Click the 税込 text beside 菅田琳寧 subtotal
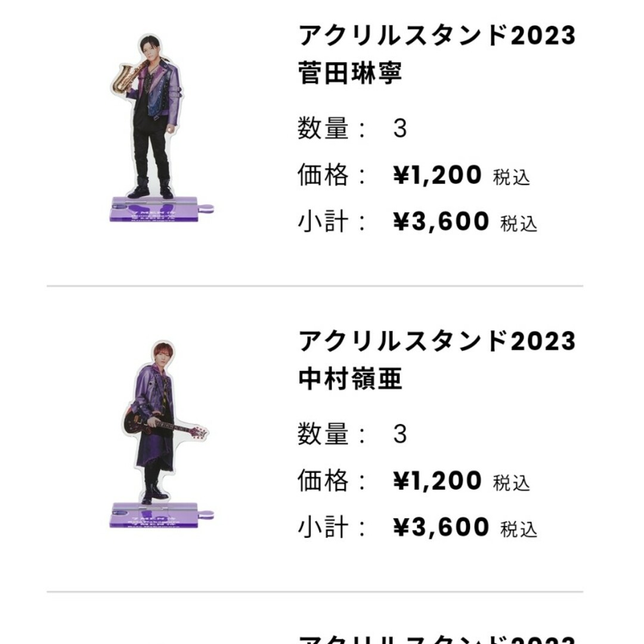This screenshot has width=644, height=644. [519, 224]
